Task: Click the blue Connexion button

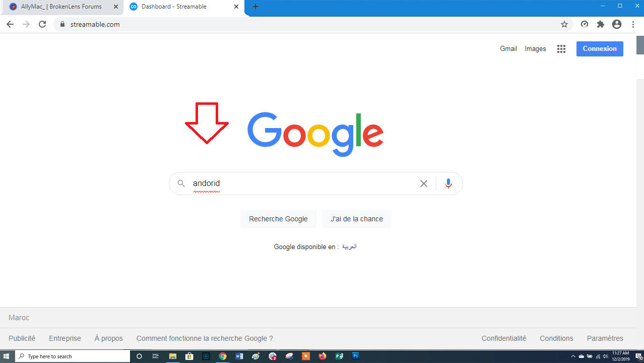Action: tap(600, 49)
